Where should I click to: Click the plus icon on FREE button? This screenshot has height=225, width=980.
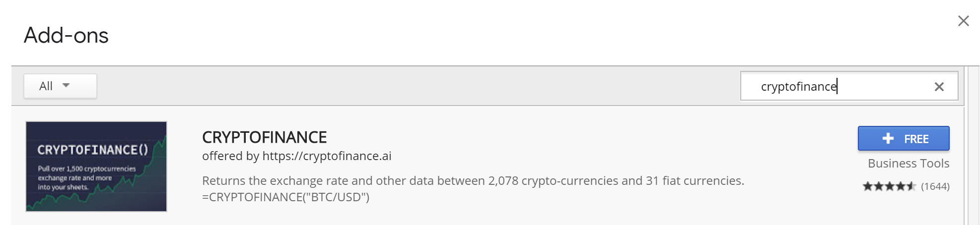(888, 139)
